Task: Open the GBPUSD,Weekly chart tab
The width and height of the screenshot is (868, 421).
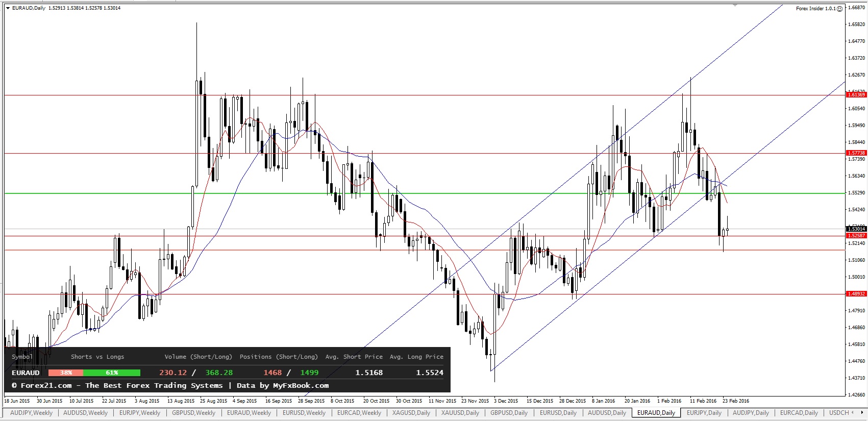Action: (x=193, y=413)
